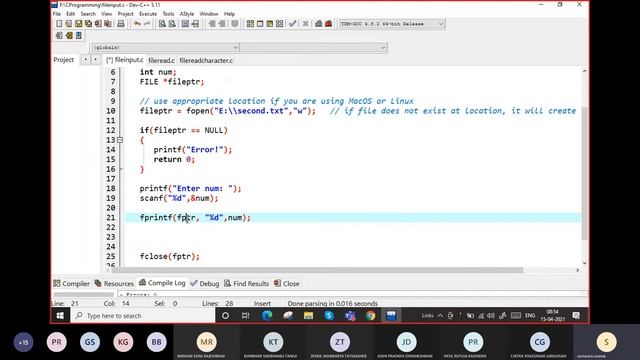Click the Compile & Run icon
The height and width of the screenshot is (360, 640).
tap(270, 24)
